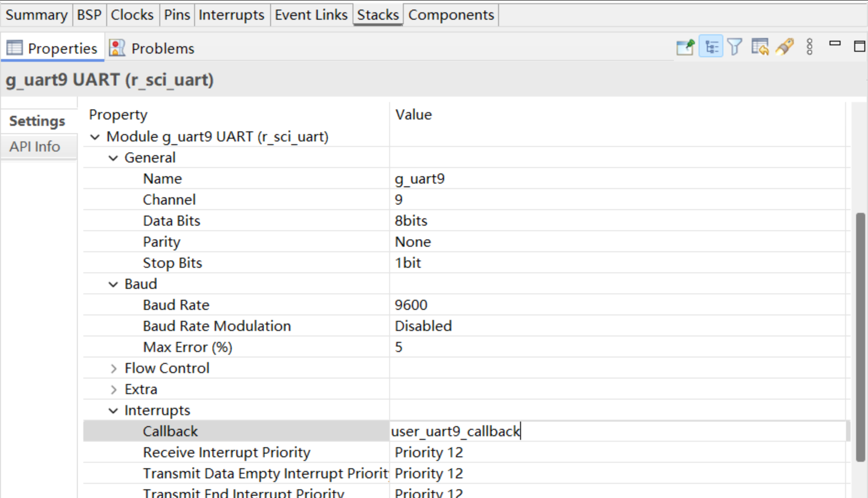Toggle the advanced properties filter icon

(x=735, y=47)
